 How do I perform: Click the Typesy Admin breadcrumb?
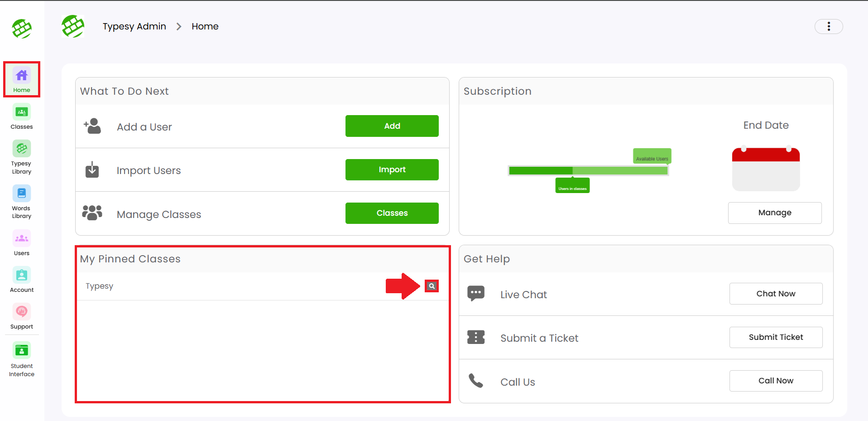pyautogui.click(x=134, y=27)
